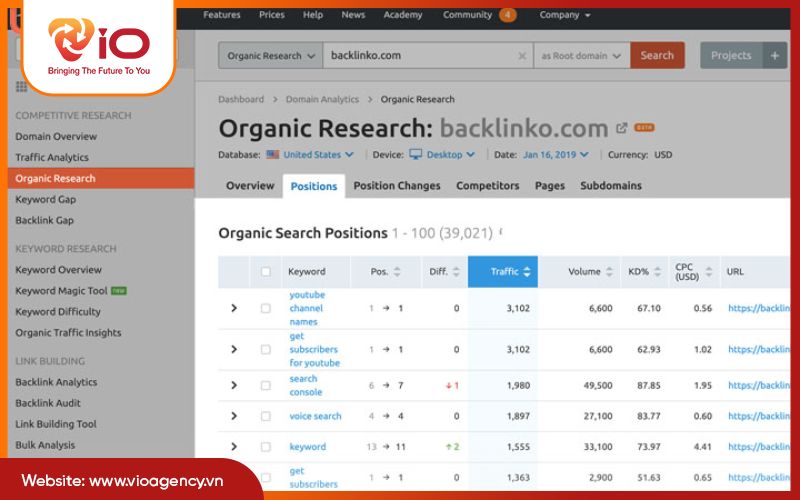This screenshot has height=500, width=800.
Task: Switch to the Subdomains tab
Action: (611, 186)
